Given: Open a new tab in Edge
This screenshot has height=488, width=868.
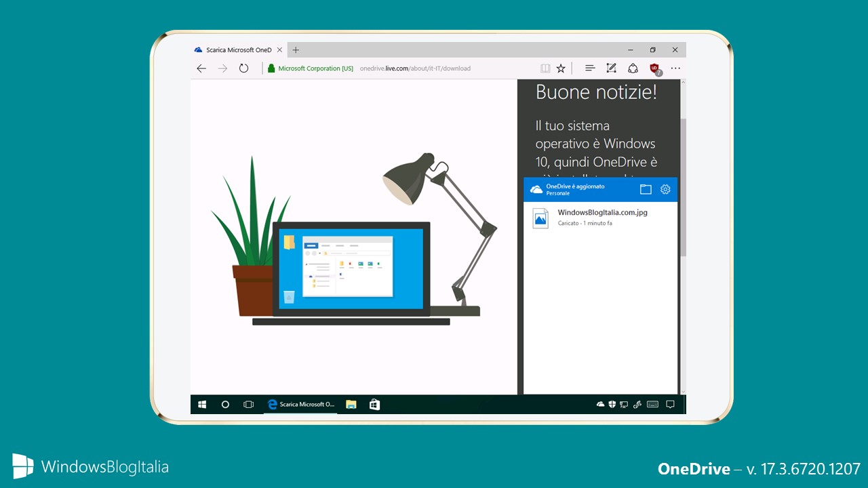Looking at the screenshot, I should coord(296,50).
